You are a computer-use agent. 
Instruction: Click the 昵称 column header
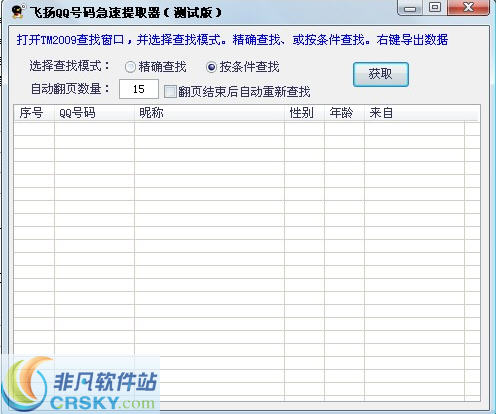coord(209,113)
